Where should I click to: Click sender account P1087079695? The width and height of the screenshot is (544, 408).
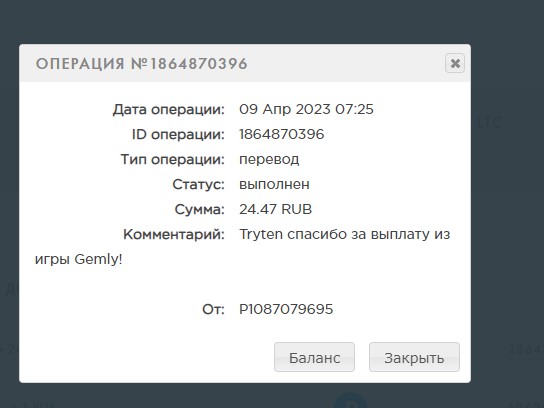(286, 309)
